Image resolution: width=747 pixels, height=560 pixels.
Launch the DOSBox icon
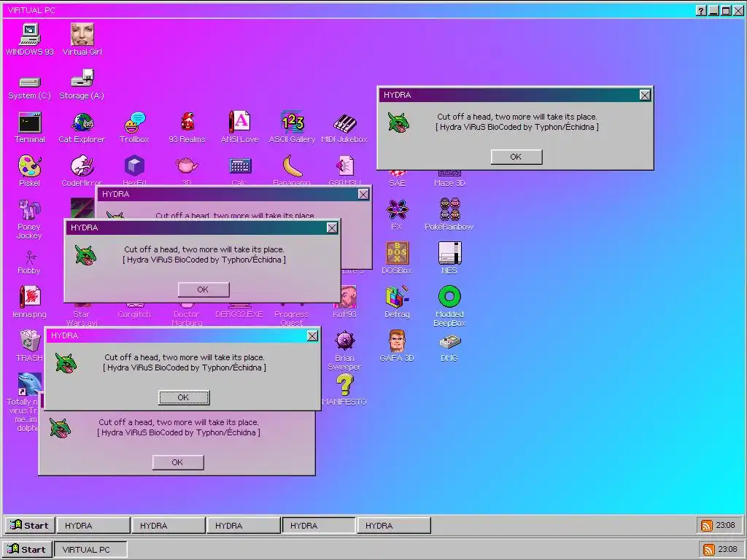point(397,253)
